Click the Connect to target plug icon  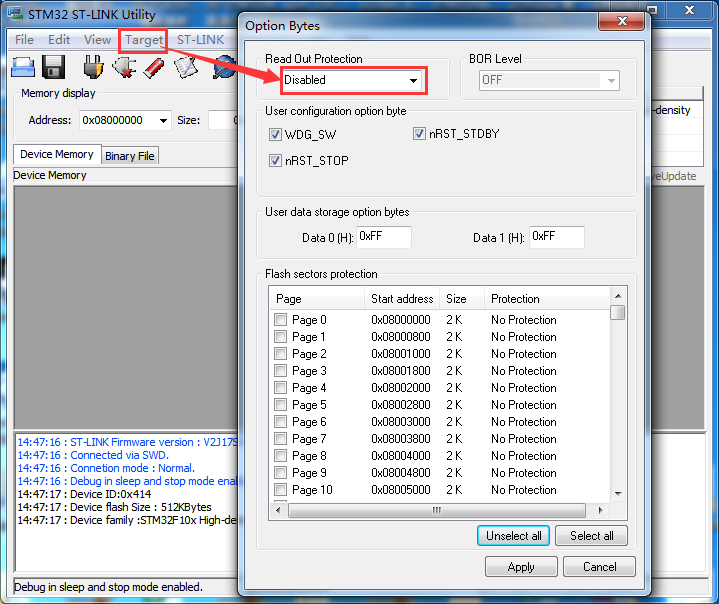click(x=94, y=67)
